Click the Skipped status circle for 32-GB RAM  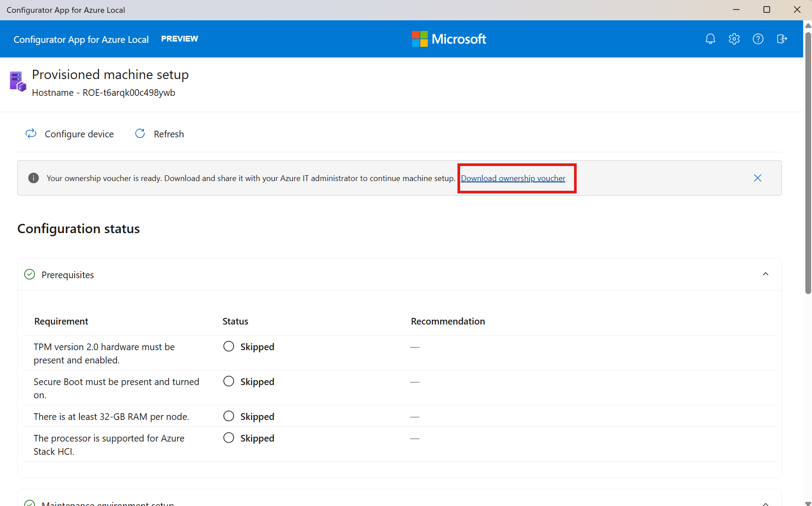229,416
